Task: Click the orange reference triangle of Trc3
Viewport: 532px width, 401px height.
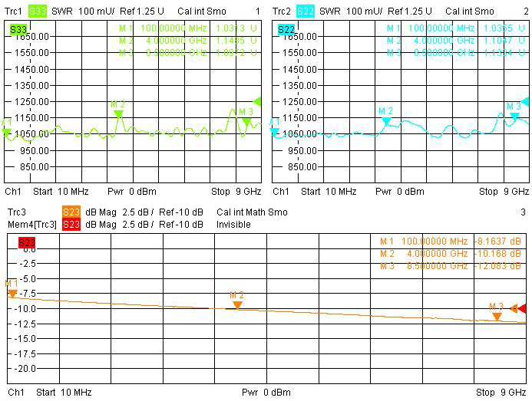Action: coord(514,308)
